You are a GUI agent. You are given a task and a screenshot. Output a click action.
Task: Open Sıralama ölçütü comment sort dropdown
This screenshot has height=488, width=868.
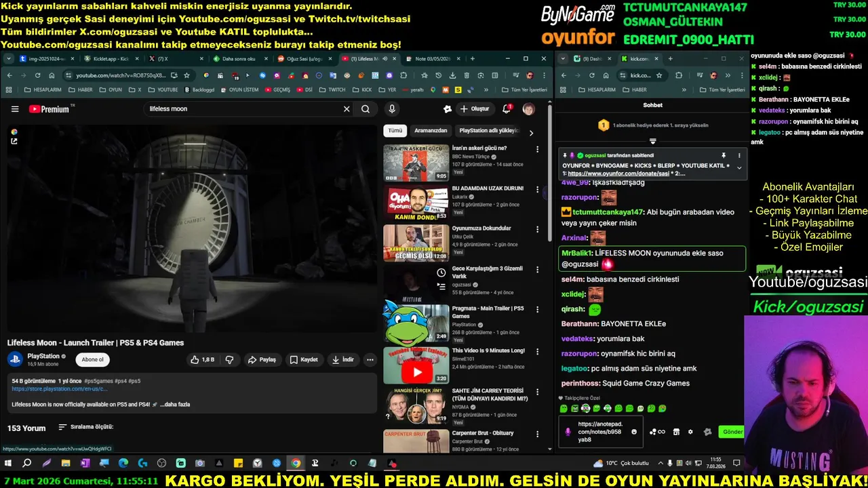pyautogui.click(x=86, y=427)
